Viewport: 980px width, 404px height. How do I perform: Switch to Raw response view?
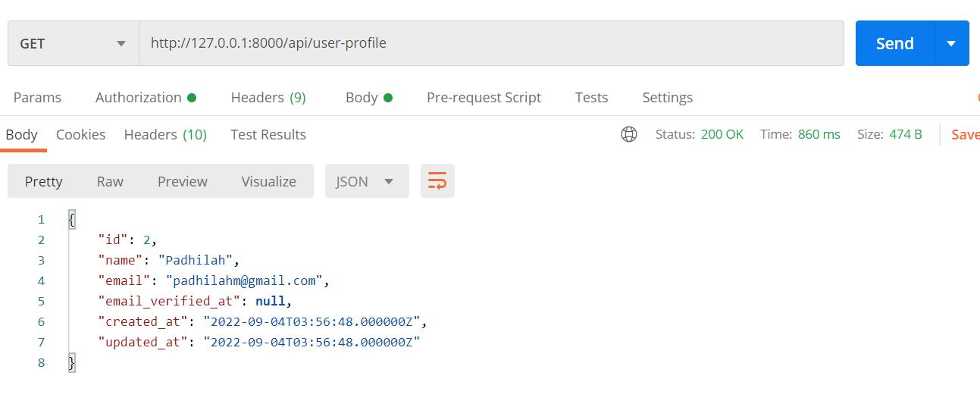[110, 181]
